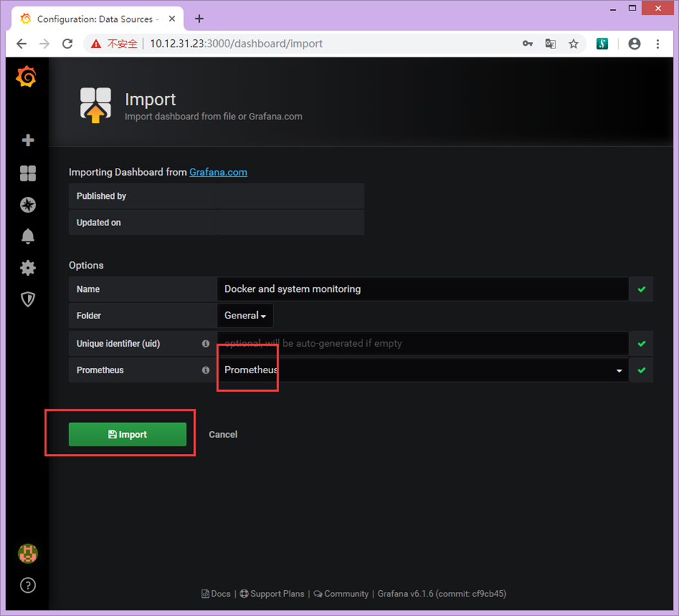Bookmark this page with star icon
This screenshot has width=679, height=616.
[574, 44]
